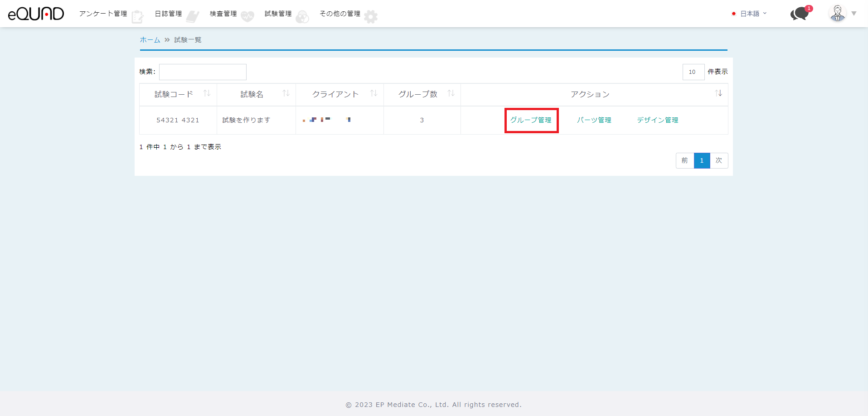Click the gear icon for other management
Image resolution: width=868 pixels, height=416 pixels.
pos(371,17)
